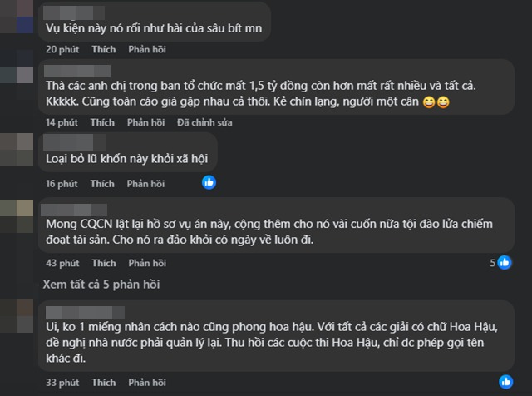Image resolution: width=532 pixels, height=396 pixels.
Task: Open the "43 phút" timestamp link
Action: click(x=62, y=263)
